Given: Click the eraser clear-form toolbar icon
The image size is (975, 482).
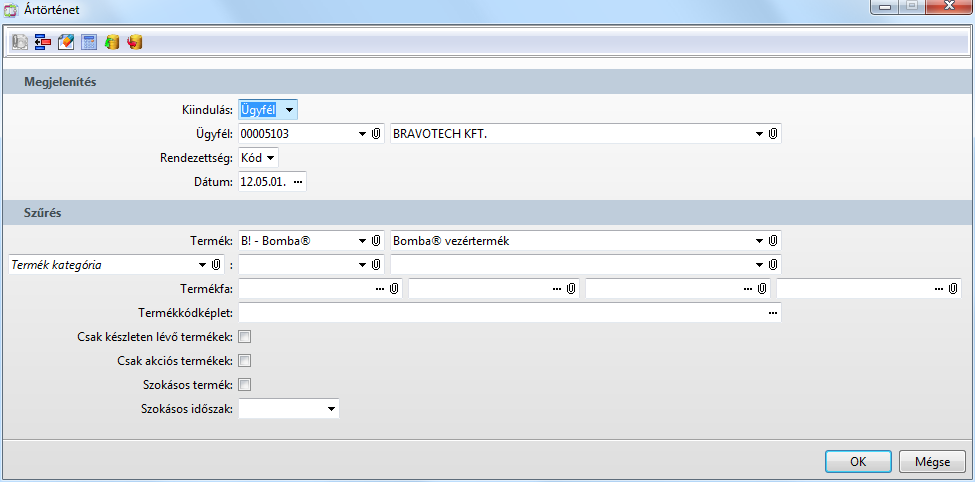Looking at the screenshot, I should point(66,42).
